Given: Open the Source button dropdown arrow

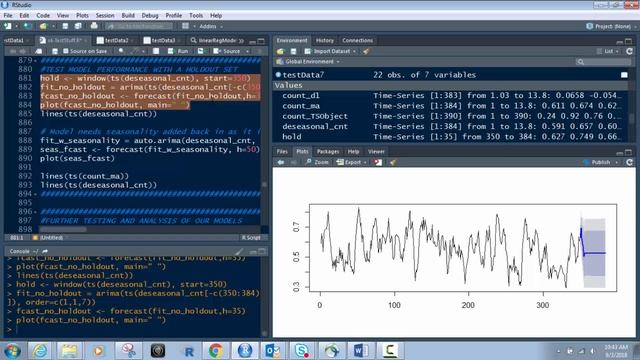Looking at the screenshot, I should pyautogui.click(x=247, y=51).
